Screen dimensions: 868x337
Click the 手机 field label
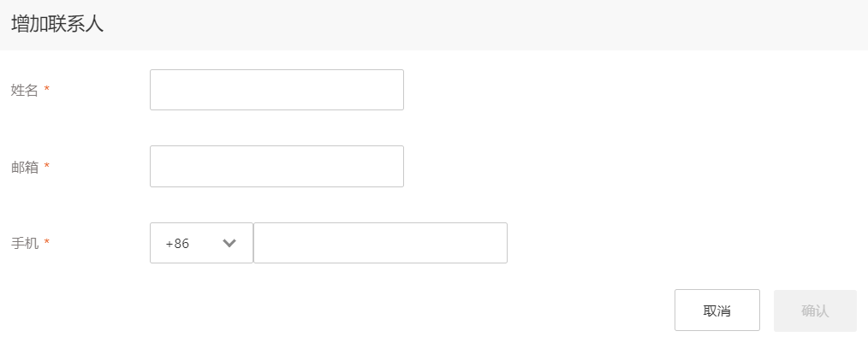24,244
